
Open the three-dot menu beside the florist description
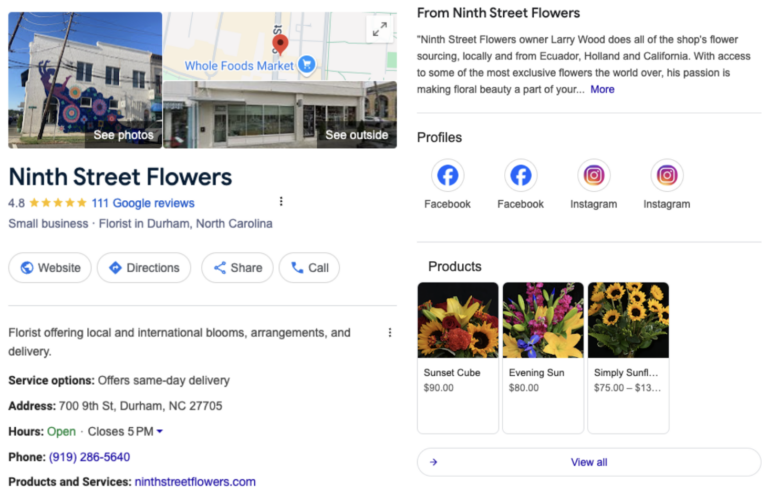[x=389, y=332]
